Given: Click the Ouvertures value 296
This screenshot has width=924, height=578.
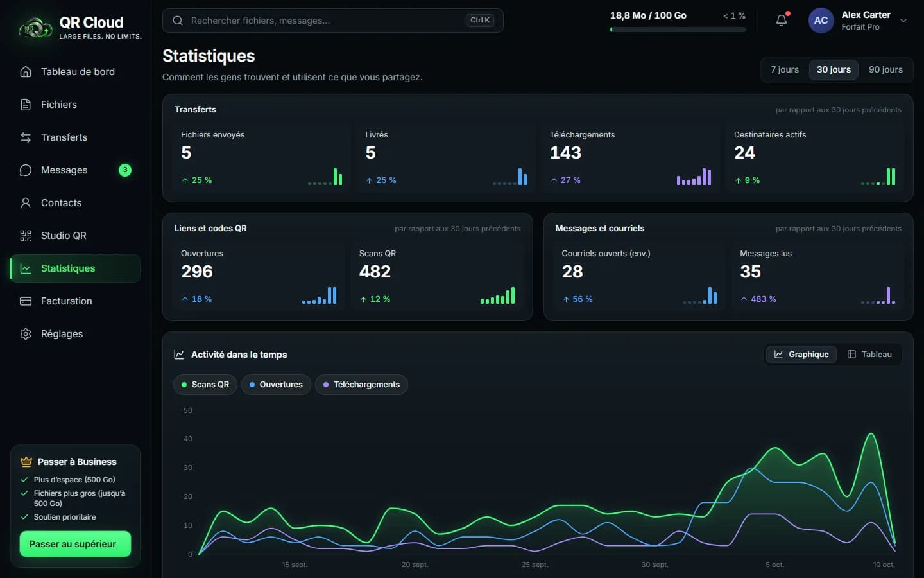Looking at the screenshot, I should tap(197, 272).
